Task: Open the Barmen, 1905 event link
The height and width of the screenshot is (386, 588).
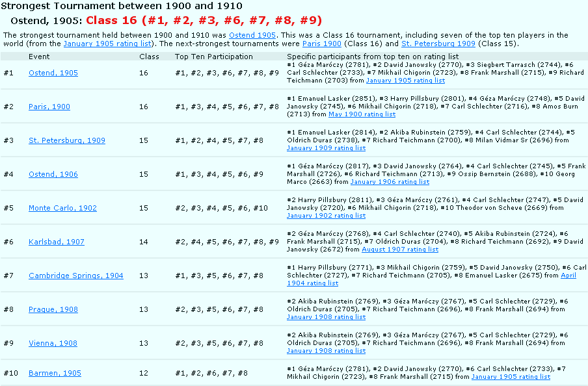Action: pyautogui.click(x=55, y=373)
